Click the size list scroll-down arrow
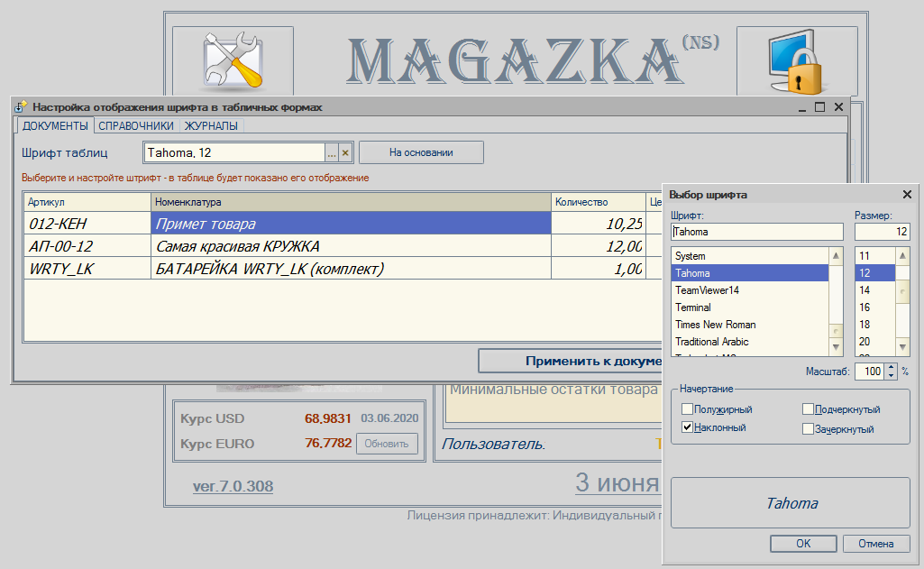Viewport: 924px width, 569px height. (902, 346)
